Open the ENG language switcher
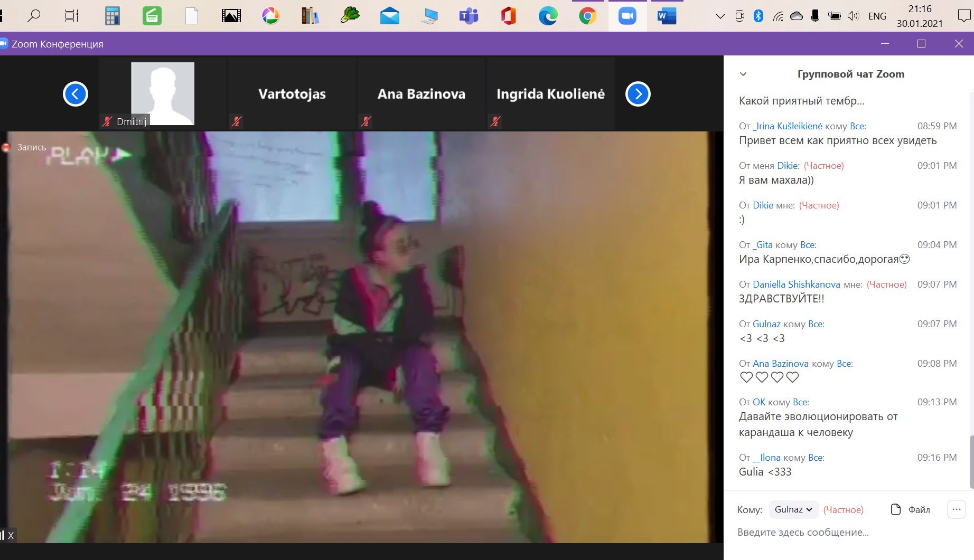974x560 pixels. click(877, 16)
